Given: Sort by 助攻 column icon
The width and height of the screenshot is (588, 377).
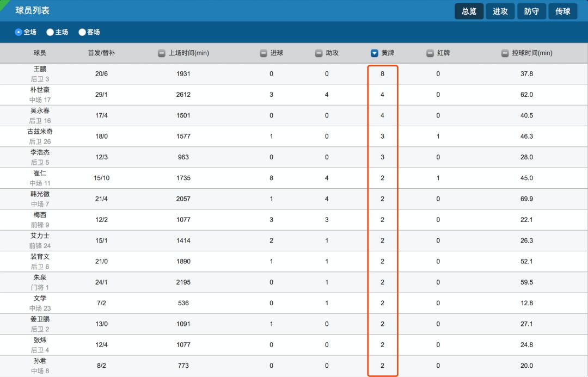Looking at the screenshot, I should [318, 53].
